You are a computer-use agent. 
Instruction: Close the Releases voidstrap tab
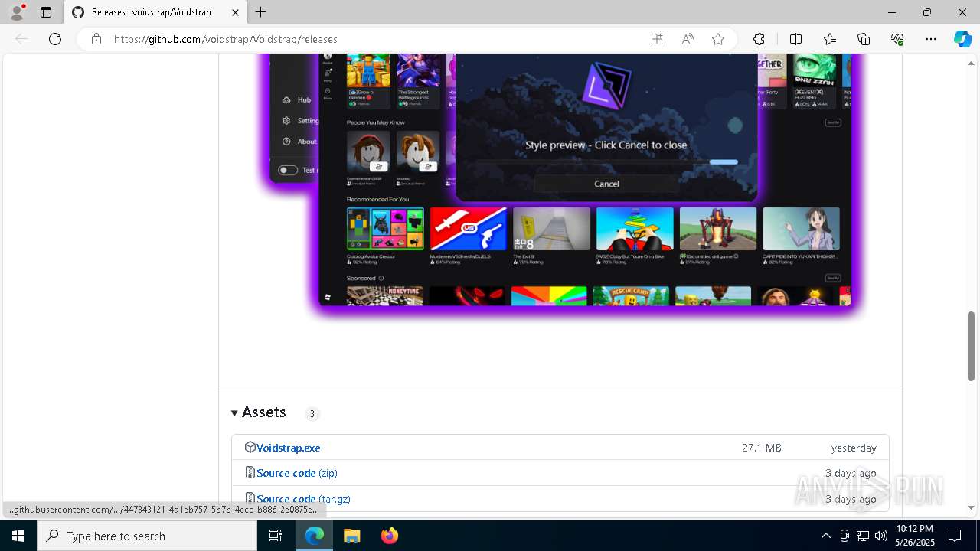236,12
